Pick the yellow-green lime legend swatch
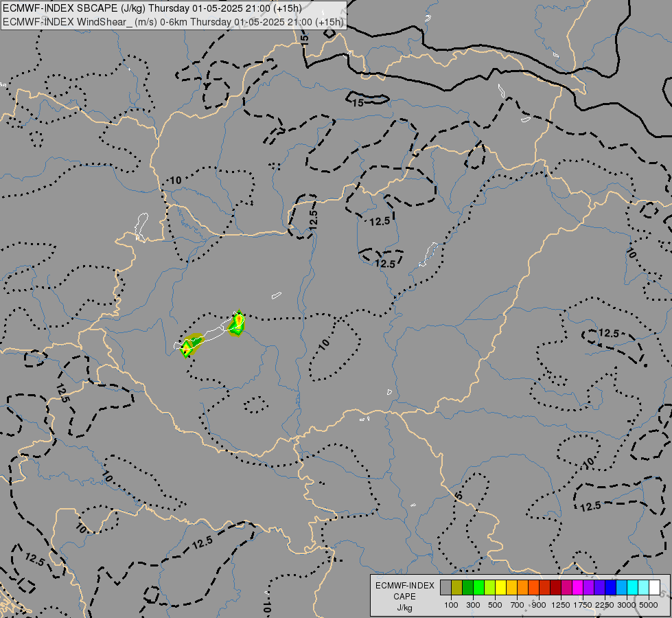The width and height of the screenshot is (672, 618). (x=489, y=588)
